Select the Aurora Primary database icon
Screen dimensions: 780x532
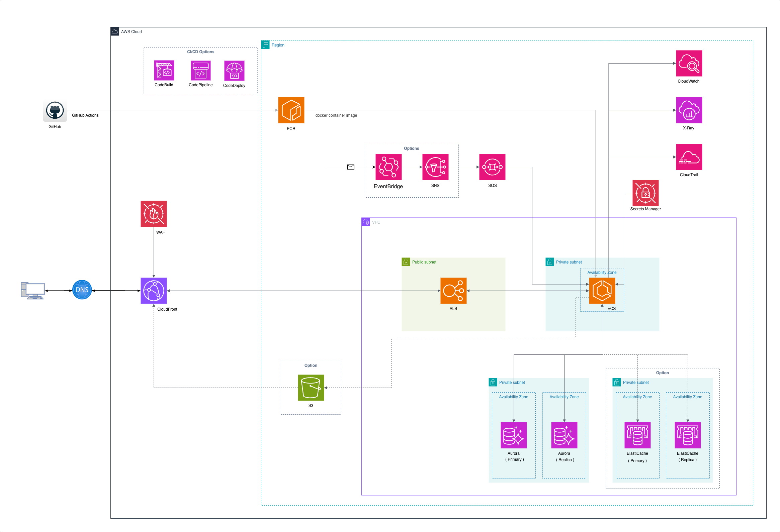514,435
